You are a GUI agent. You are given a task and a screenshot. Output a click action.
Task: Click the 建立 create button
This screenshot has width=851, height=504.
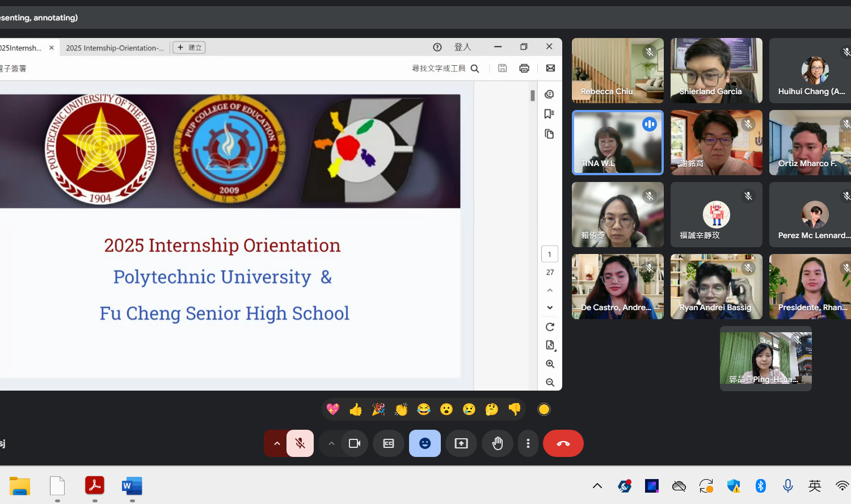[x=189, y=48]
